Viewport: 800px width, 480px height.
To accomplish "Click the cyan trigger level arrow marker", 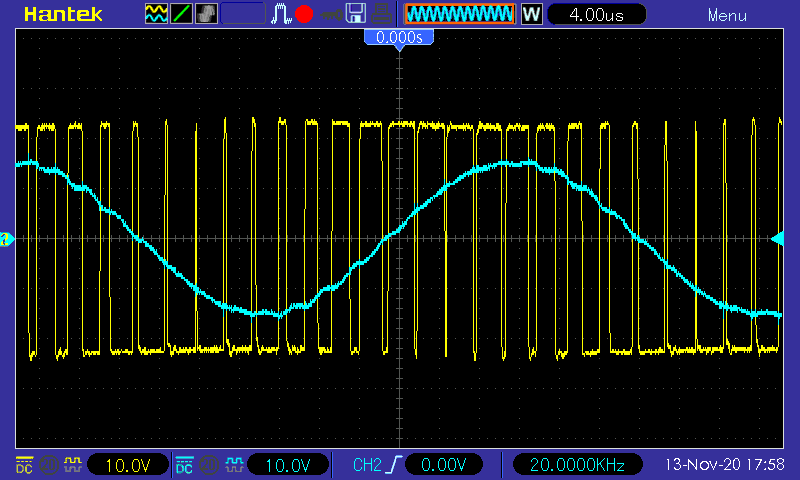I will click(777, 238).
